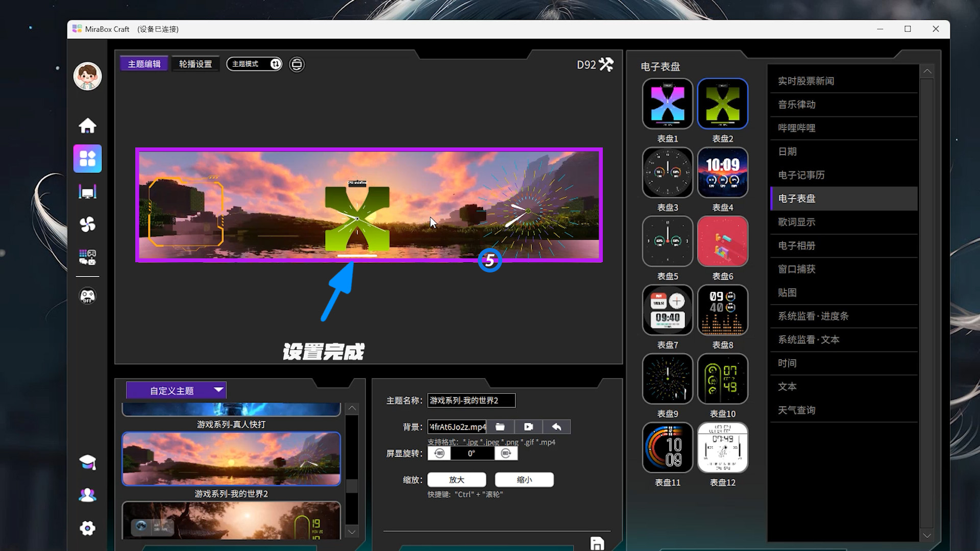980x551 pixels.
Task: Open the tutorial graduation cap icon
Action: point(87,462)
